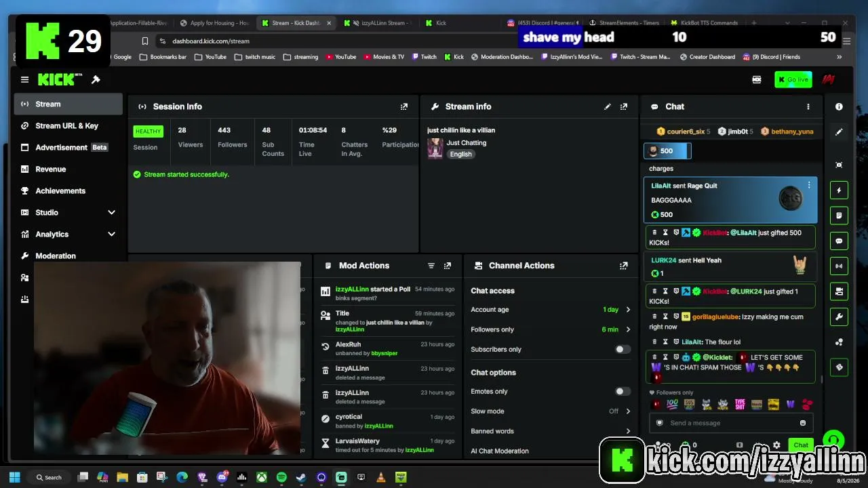Toggle the Subscribers only switch
The width and height of the screenshot is (868, 488).
(x=622, y=349)
